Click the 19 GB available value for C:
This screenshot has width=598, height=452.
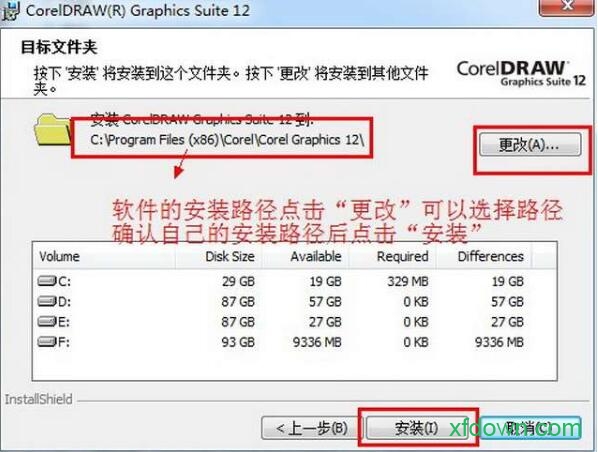(325, 281)
